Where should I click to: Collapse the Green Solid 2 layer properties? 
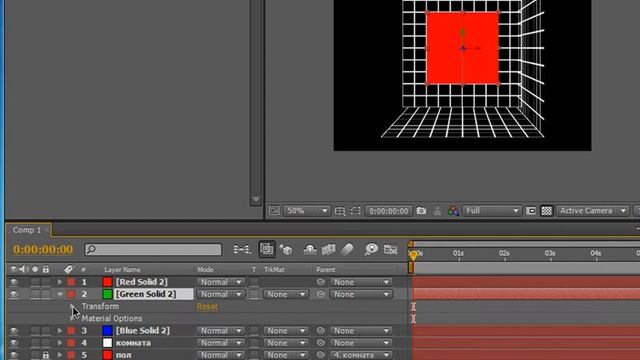pos(60,294)
